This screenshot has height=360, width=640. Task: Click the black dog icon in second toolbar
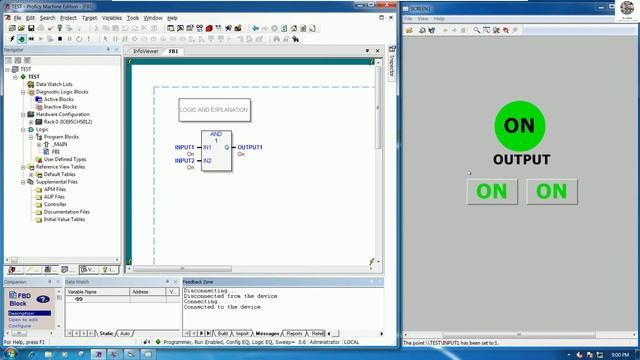(296, 39)
